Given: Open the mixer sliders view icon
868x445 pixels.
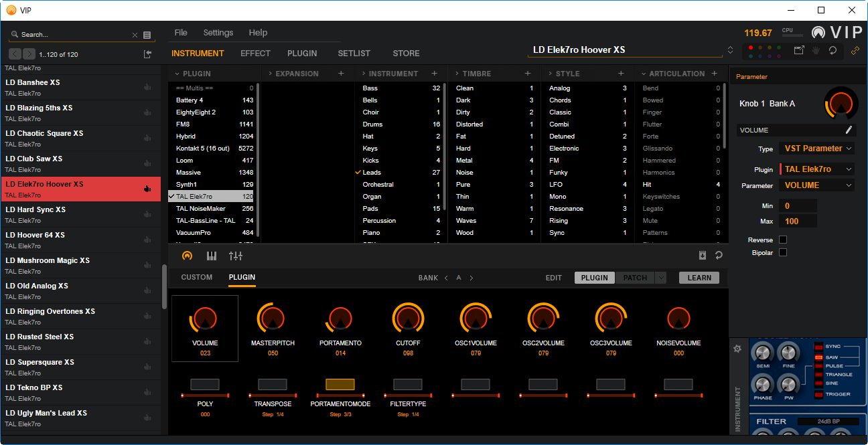Looking at the screenshot, I should click(x=236, y=256).
